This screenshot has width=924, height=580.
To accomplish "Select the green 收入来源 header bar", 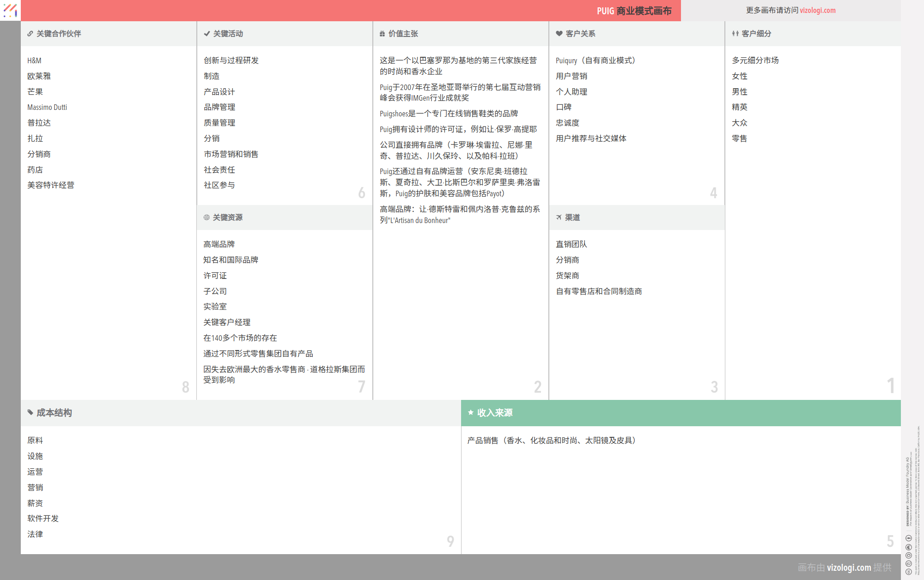I will (681, 413).
